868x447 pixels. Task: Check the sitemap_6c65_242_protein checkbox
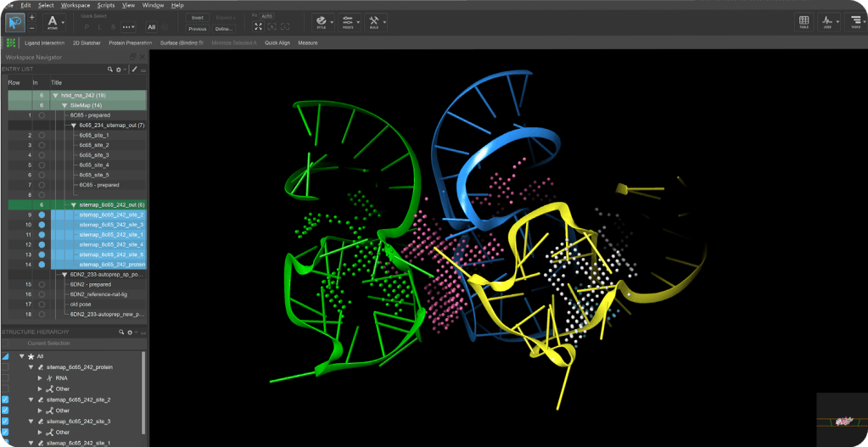tap(5, 367)
